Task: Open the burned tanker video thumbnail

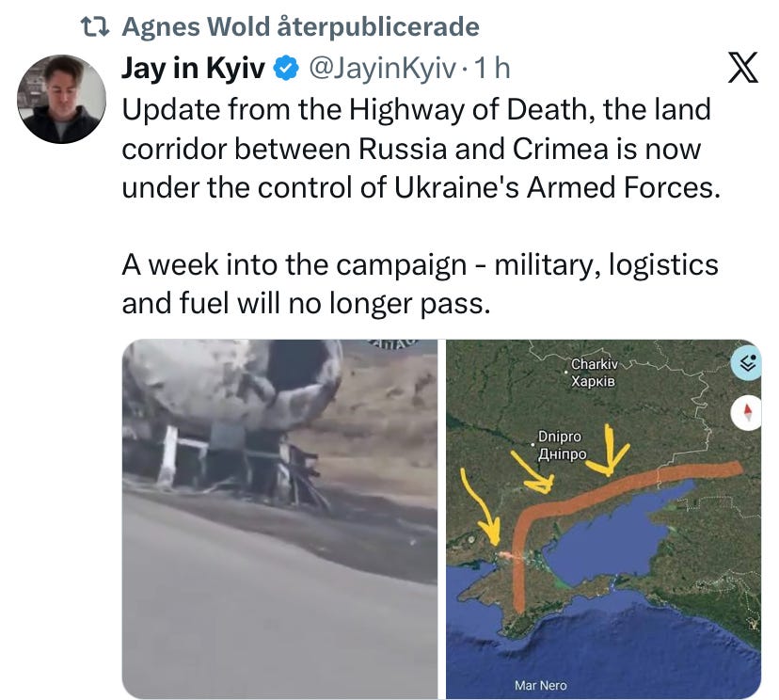Action: coord(279,519)
